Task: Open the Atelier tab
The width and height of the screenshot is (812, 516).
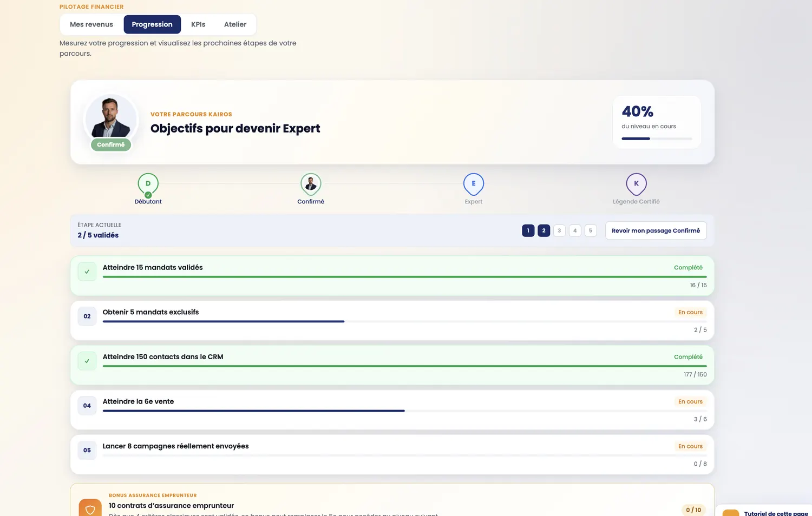Action: [x=235, y=24]
